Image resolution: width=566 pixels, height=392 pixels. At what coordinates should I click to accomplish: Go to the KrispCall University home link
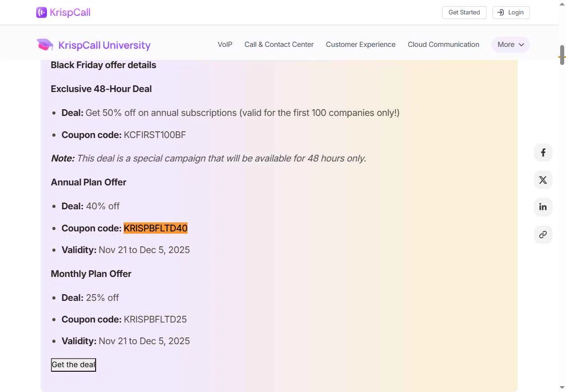click(93, 45)
